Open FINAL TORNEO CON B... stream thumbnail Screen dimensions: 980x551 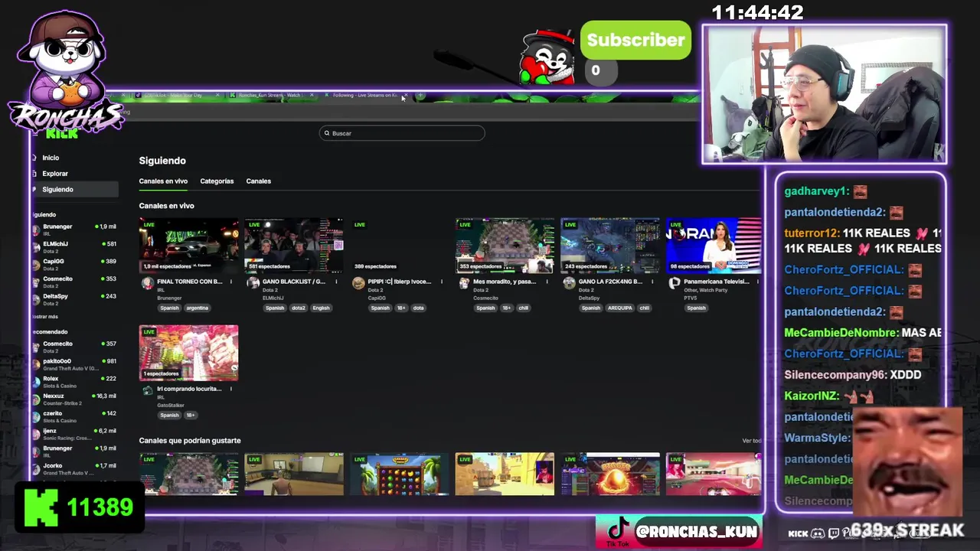click(x=188, y=246)
